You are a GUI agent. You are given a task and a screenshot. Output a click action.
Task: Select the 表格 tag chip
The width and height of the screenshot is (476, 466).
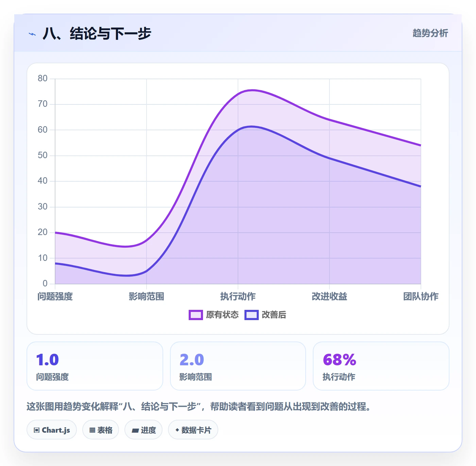101,430
